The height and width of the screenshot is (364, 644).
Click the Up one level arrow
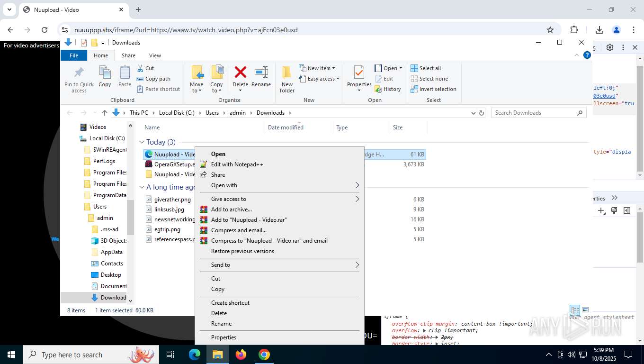coord(105,113)
